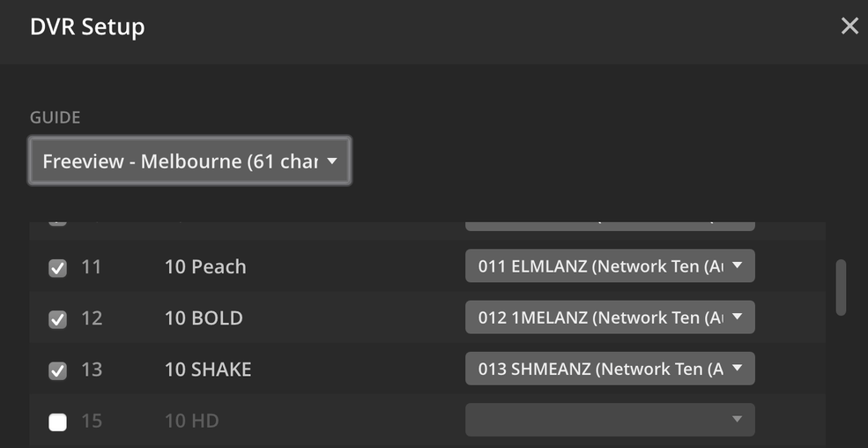Uncheck the channel 11 checkbox
Viewport: 868px width, 448px height.
tap(57, 268)
